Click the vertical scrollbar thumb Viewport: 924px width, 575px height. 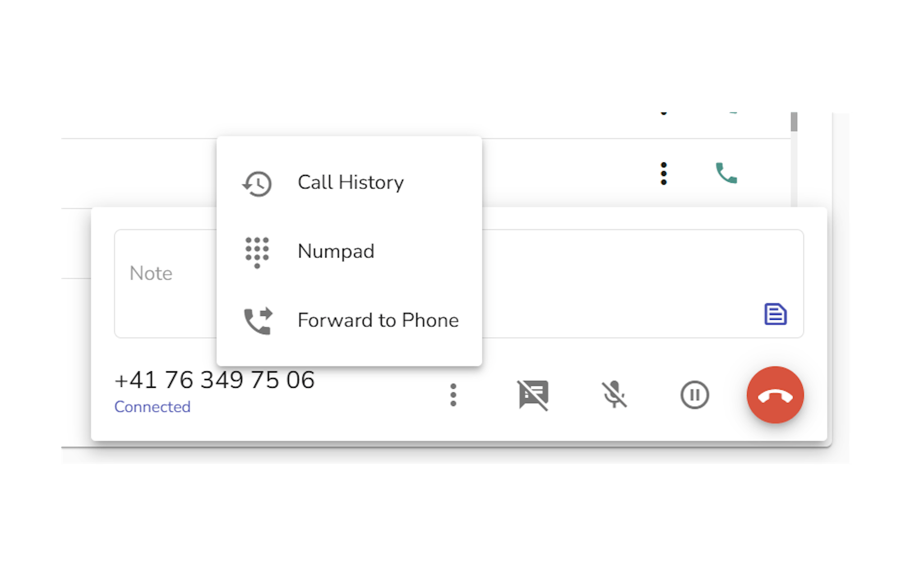coord(794,122)
